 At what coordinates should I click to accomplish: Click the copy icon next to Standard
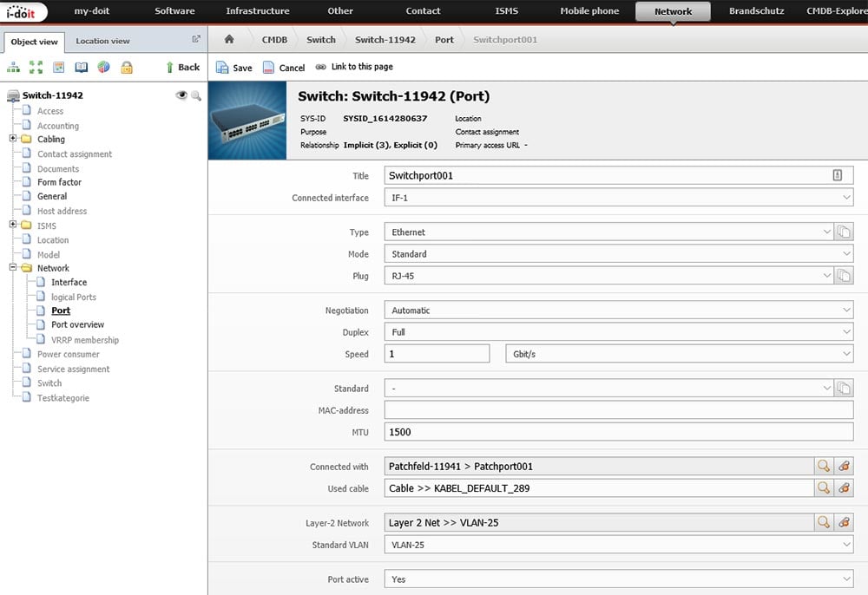click(x=844, y=389)
